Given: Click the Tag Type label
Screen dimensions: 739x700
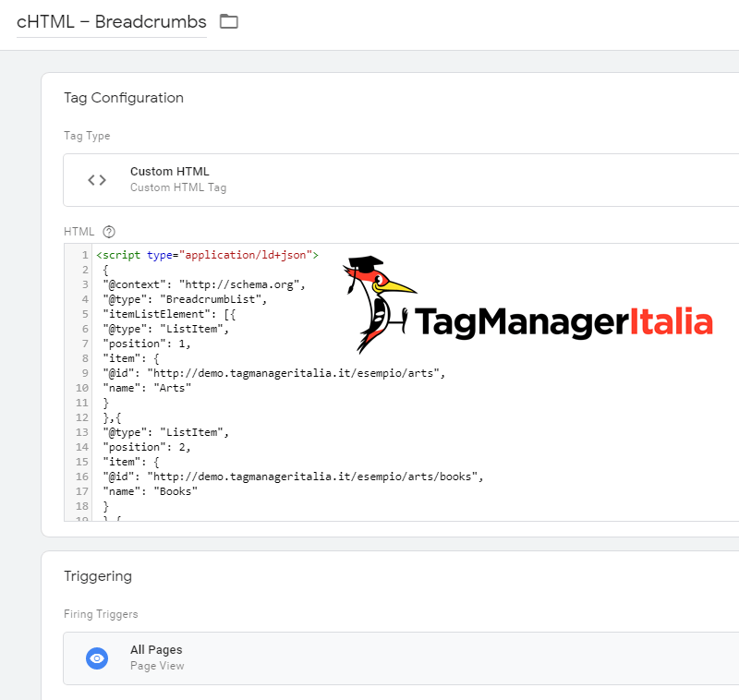Looking at the screenshot, I should point(87,136).
